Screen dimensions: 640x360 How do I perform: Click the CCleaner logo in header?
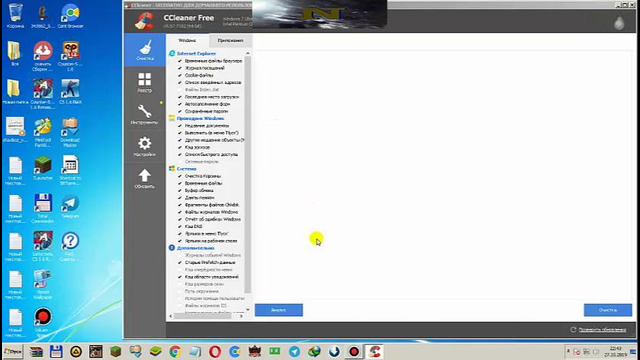tap(144, 20)
